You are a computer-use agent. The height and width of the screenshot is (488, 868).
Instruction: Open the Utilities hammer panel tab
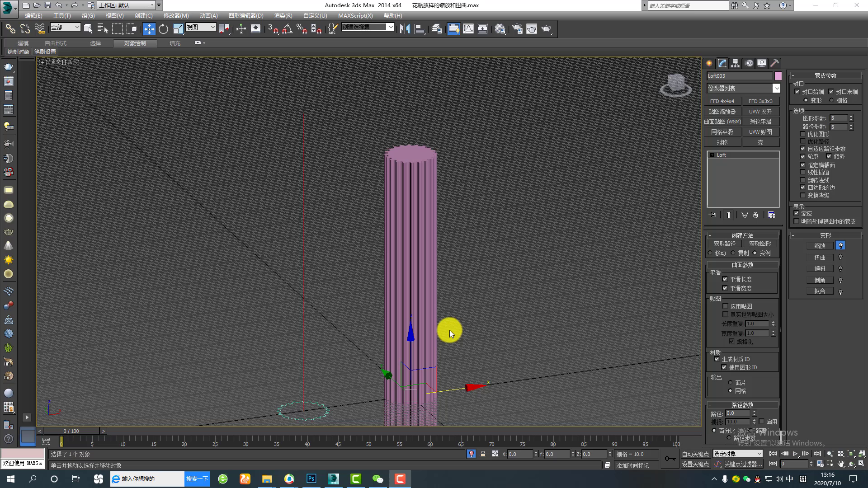coord(775,63)
